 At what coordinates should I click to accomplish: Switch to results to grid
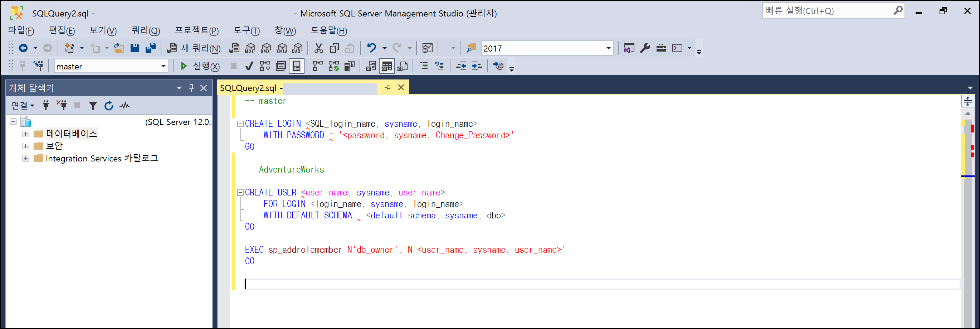click(x=387, y=66)
